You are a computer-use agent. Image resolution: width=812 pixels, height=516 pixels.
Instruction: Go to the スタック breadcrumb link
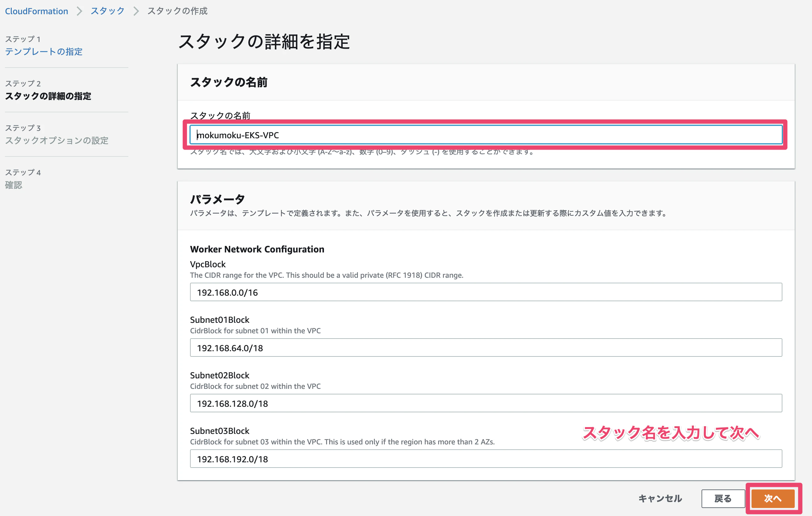point(108,11)
